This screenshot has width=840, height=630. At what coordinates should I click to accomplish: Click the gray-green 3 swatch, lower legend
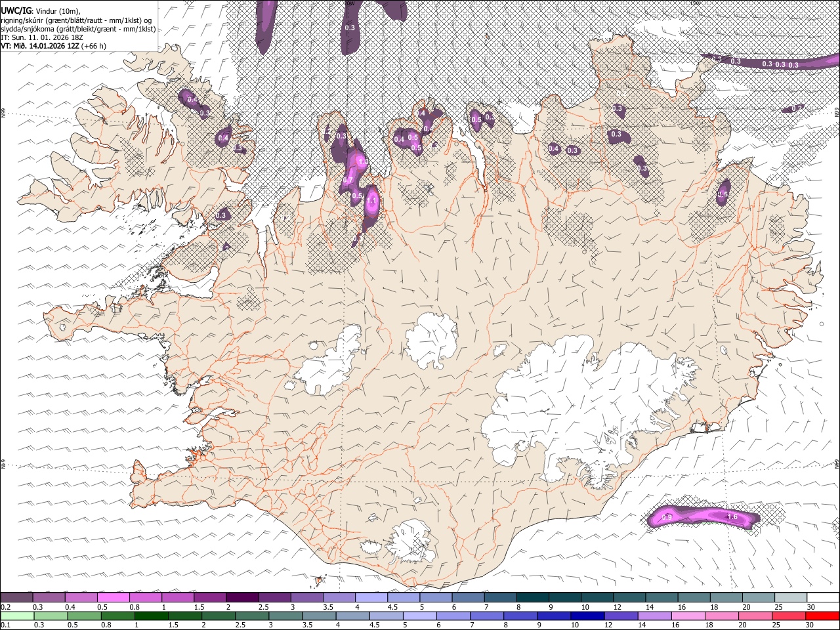click(285, 616)
